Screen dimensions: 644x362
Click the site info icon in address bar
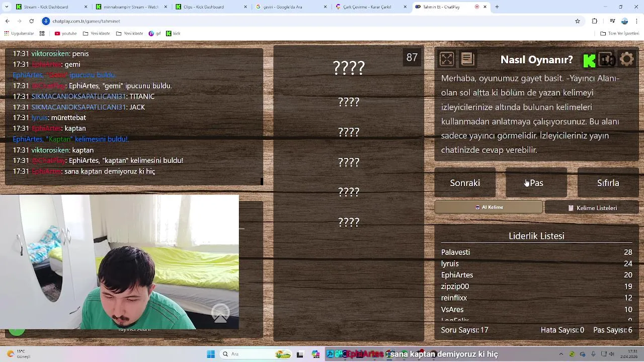coord(46,21)
